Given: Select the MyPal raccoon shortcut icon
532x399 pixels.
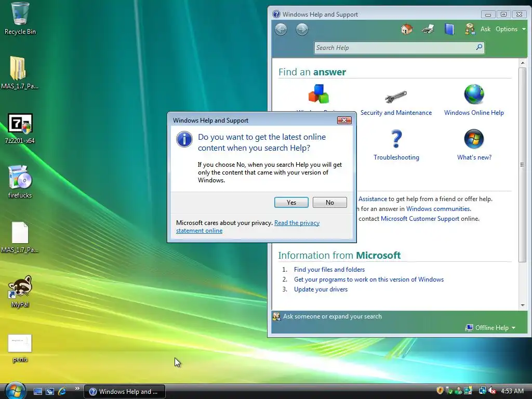Looking at the screenshot, I should pos(20,291).
